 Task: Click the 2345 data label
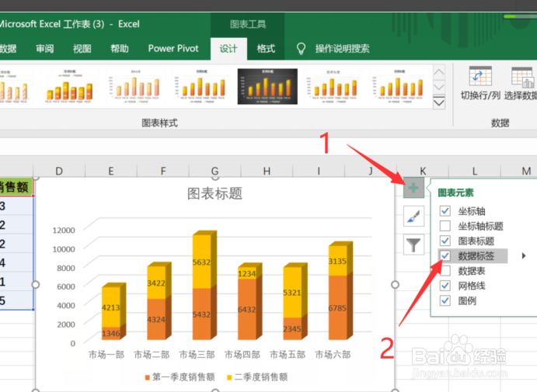[x=292, y=329]
